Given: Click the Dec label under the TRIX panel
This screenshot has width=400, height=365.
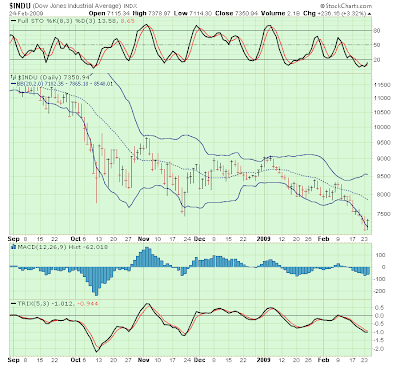Looking at the screenshot, I should click(x=199, y=360).
